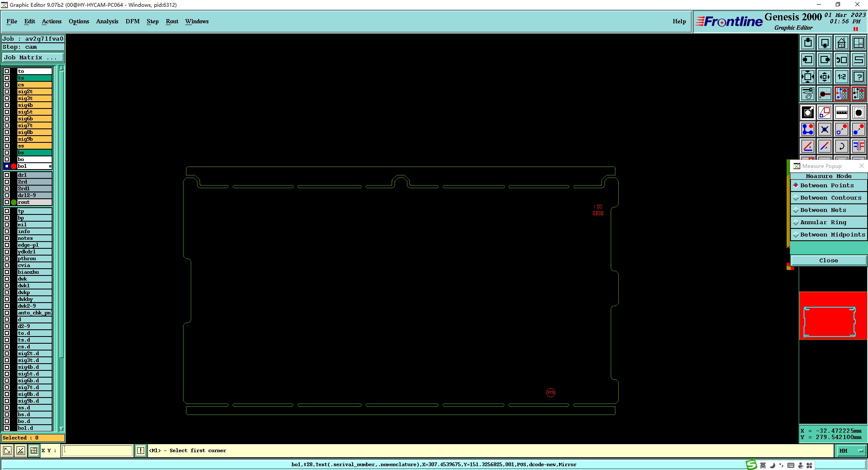Open the Analysis menu
868x470 pixels.
pyautogui.click(x=107, y=21)
